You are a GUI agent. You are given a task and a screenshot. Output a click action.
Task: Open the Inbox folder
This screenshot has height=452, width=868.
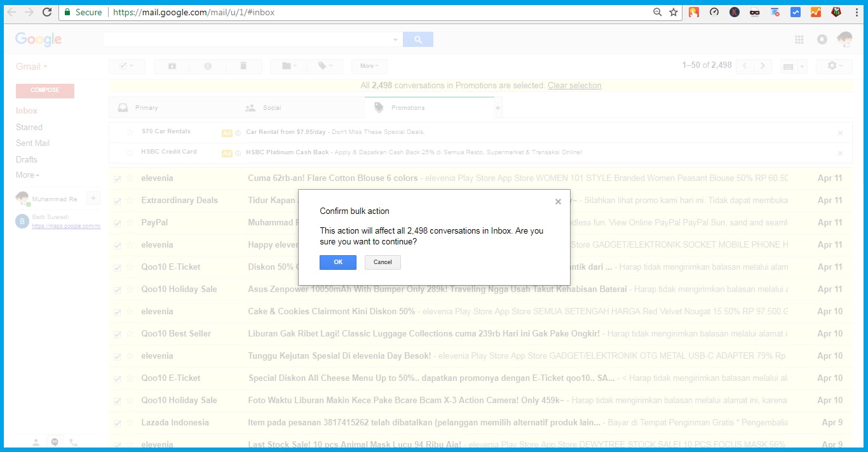[27, 110]
